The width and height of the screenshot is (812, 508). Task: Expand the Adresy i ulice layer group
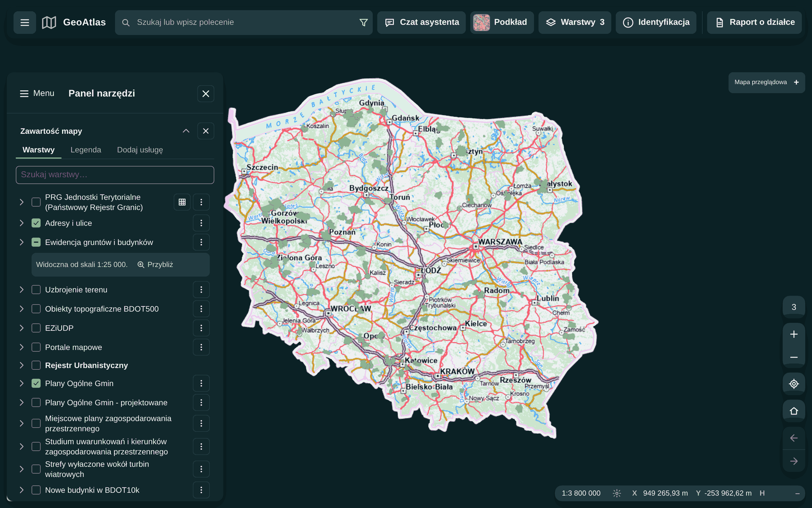pyautogui.click(x=21, y=223)
